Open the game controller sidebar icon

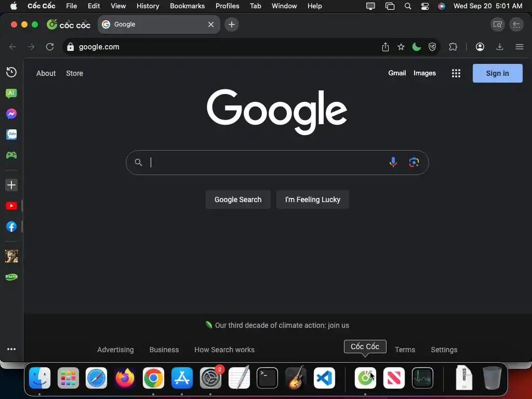pos(11,155)
